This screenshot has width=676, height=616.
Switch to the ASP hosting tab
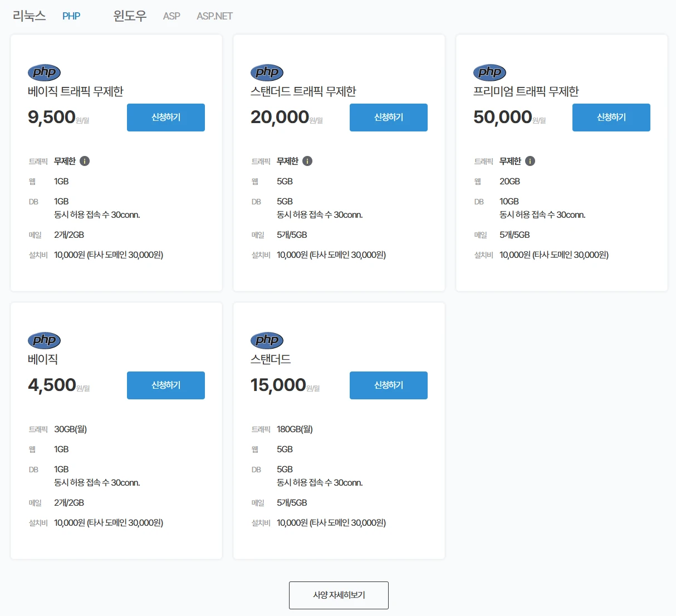(172, 16)
